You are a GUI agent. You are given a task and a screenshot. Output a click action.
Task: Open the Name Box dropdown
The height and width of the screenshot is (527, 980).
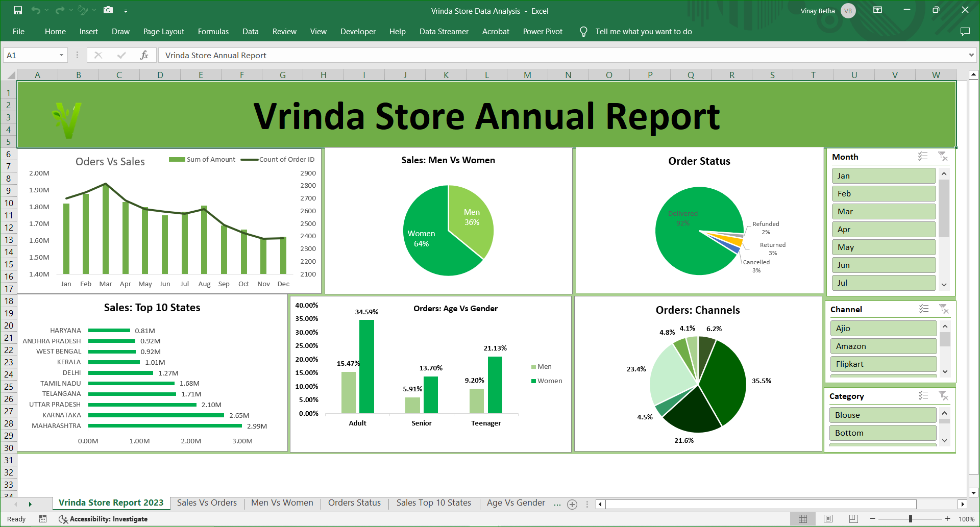[61, 55]
